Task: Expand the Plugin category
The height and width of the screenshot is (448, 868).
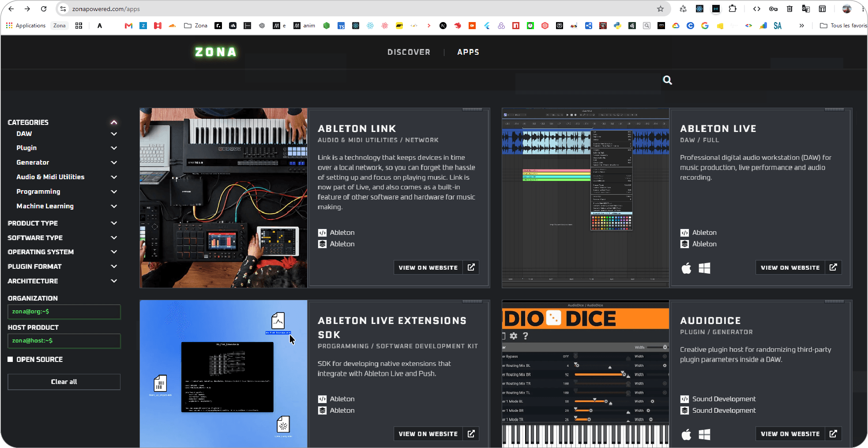Action: tap(114, 148)
